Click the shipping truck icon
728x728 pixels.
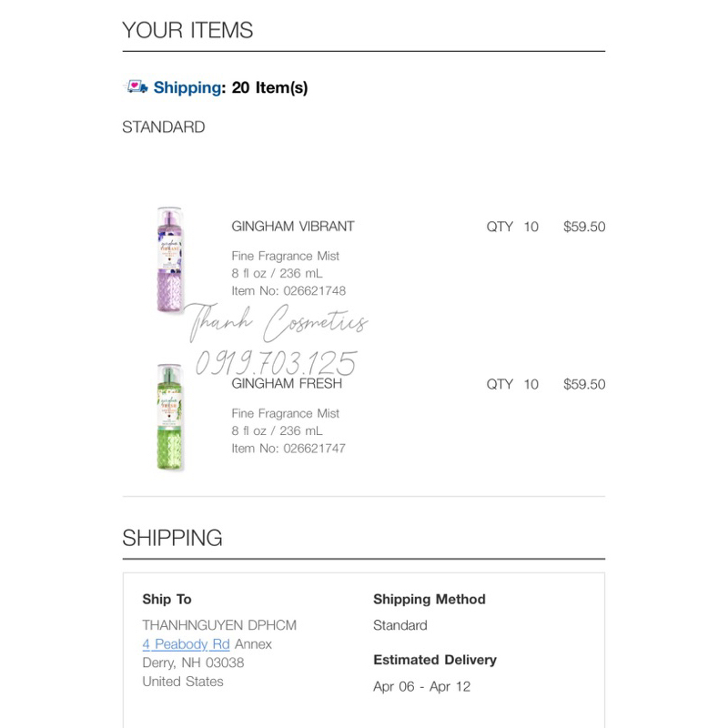point(135,87)
